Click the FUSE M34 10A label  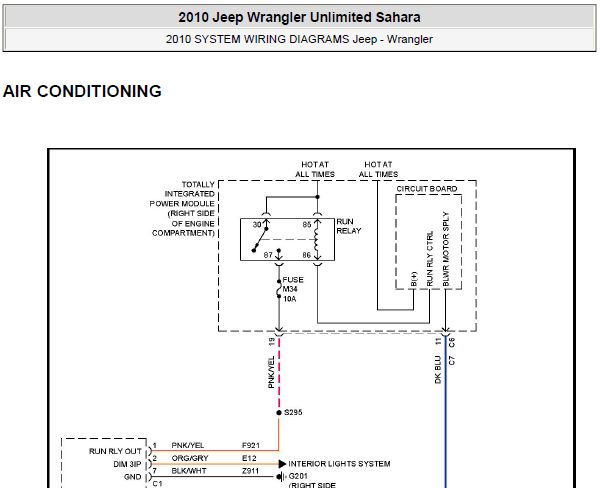tap(293, 289)
